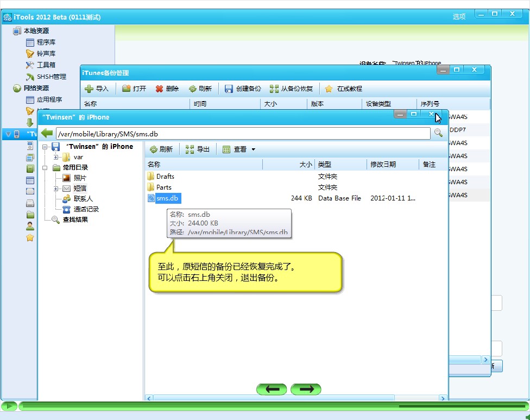The width and height of the screenshot is (530, 420).
Task: Click 导入 in iTunes backup manager
Action: coord(97,89)
